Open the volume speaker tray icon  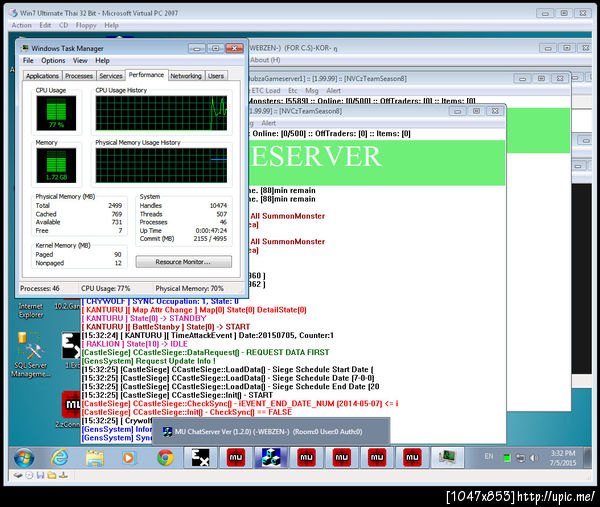535,458
